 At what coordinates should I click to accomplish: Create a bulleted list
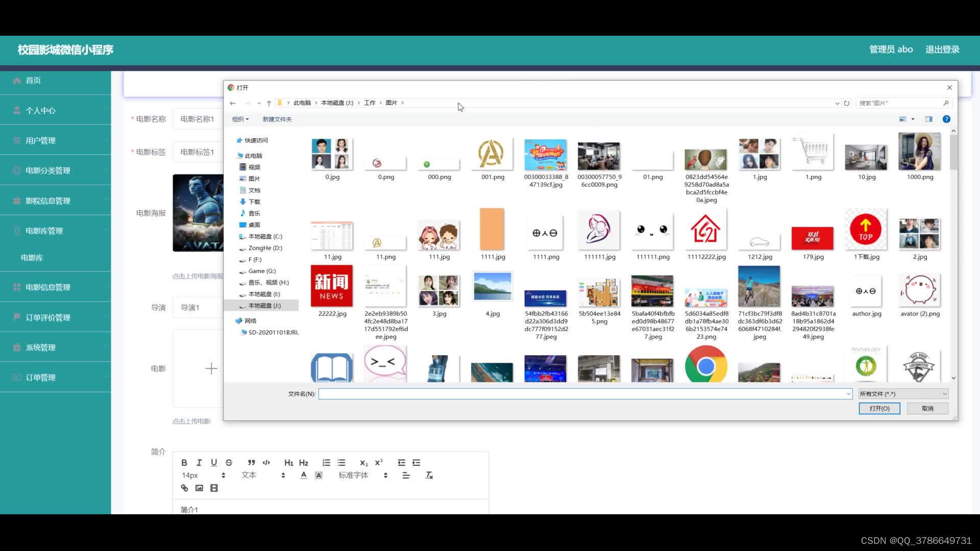pos(341,463)
